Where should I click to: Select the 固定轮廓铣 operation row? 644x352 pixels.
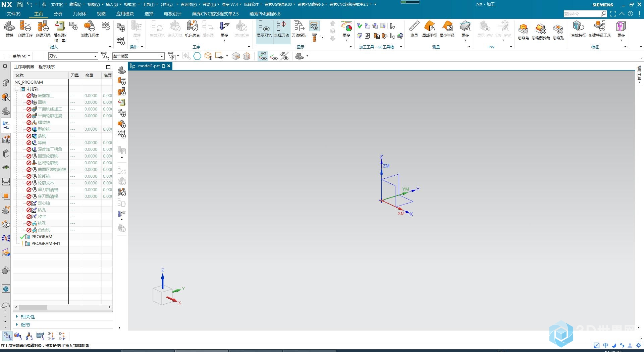pyautogui.click(x=48, y=156)
